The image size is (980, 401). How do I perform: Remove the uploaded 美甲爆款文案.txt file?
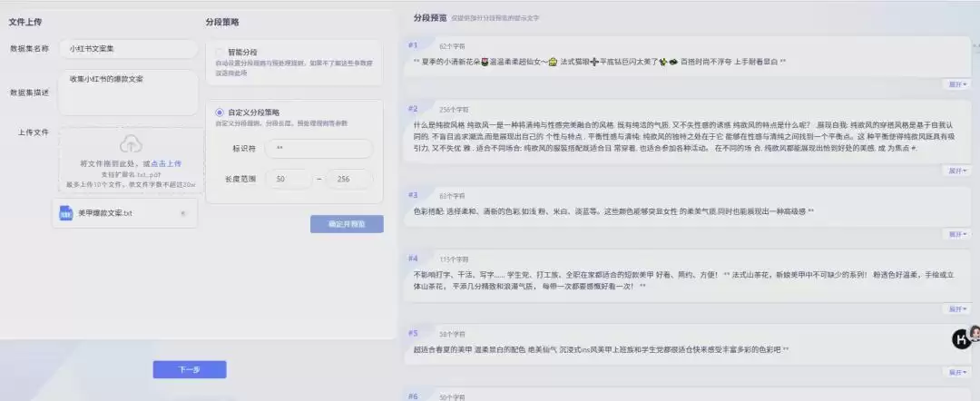pyautogui.click(x=183, y=213)
